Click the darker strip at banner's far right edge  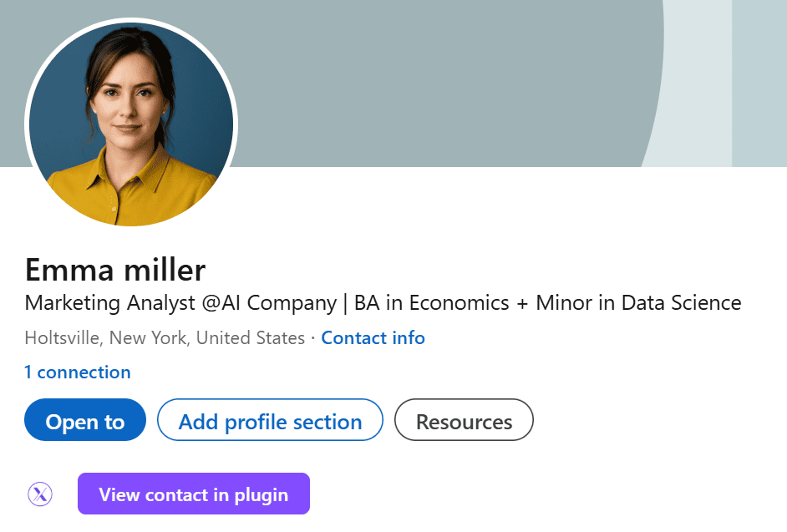(759, 84)
